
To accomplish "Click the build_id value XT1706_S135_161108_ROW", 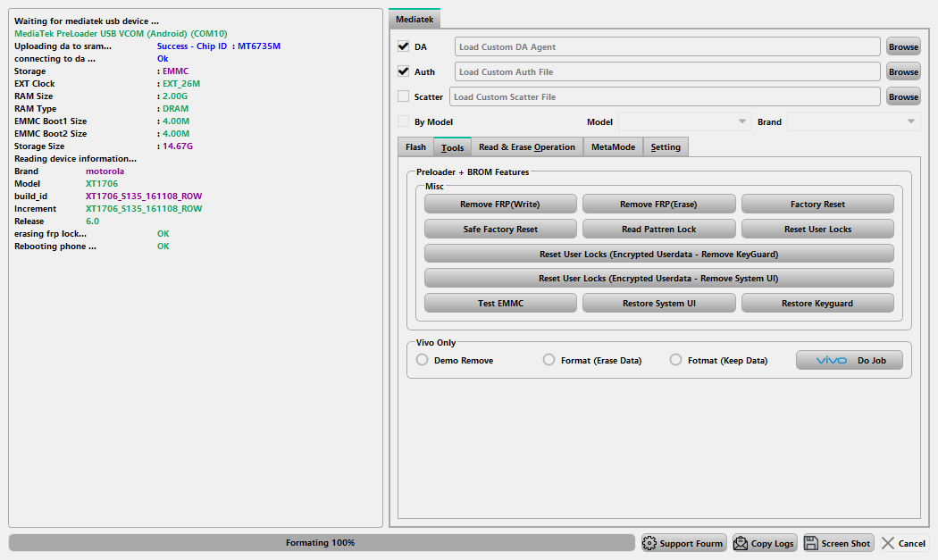I will [144, 196].
